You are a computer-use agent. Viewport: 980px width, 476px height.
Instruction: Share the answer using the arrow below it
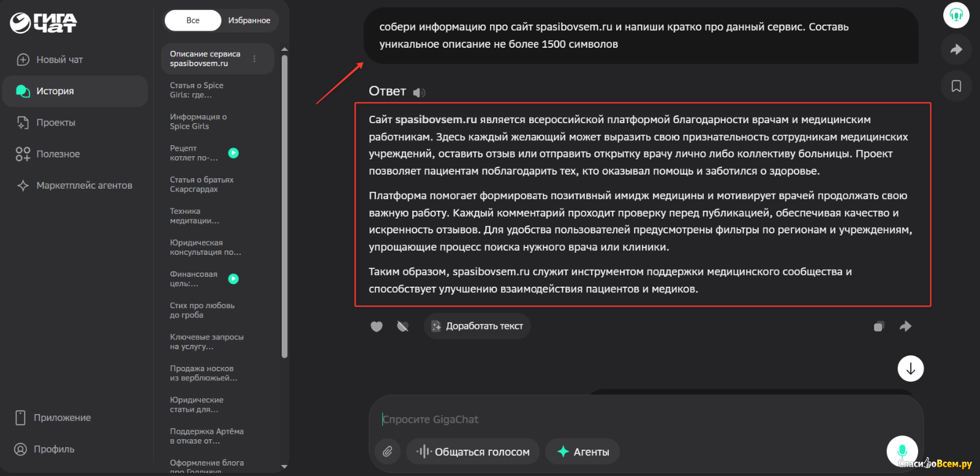[x=905, y=327]
